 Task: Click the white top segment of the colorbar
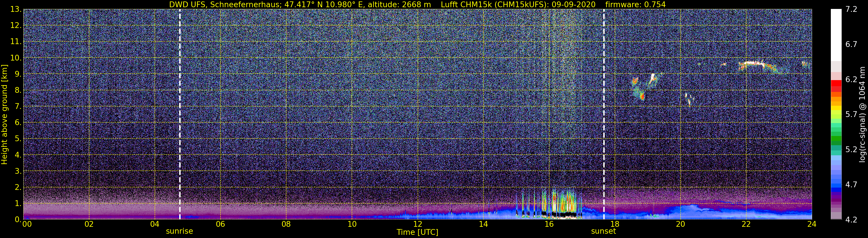pyautogui.click(x=836, y=35)
